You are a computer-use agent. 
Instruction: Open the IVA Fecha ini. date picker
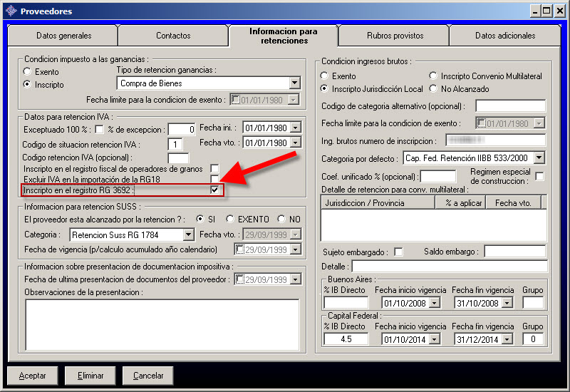pos(294,128)
